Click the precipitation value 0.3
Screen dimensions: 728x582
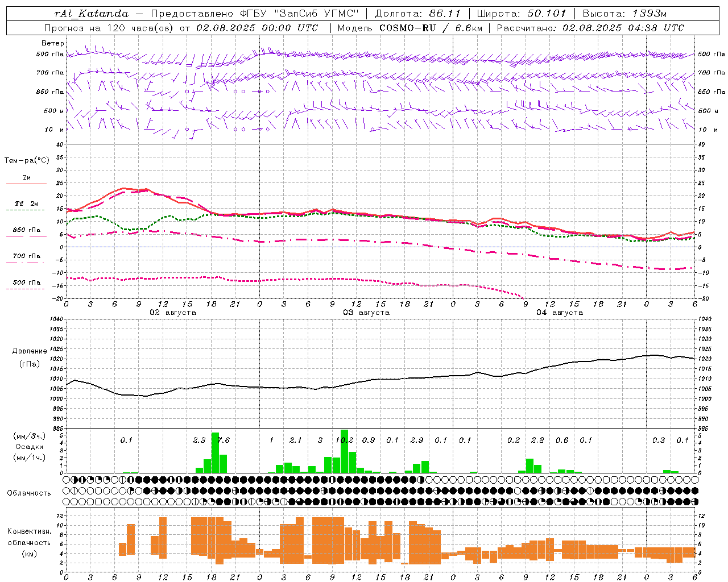pyautogui.click(x=659, y=440)
